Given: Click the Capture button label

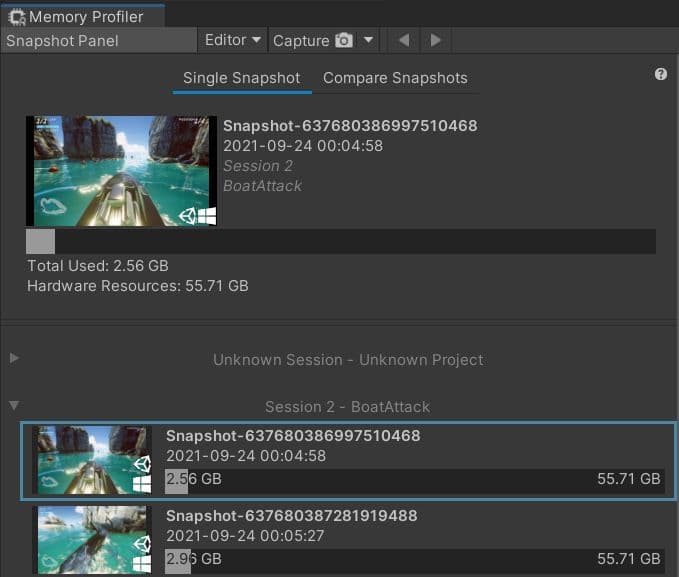Looking at the screenshot, I should coord(300,41).
